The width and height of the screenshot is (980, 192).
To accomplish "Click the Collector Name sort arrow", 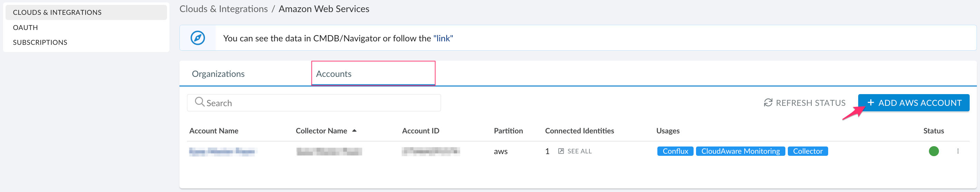I will click(354, 131).
